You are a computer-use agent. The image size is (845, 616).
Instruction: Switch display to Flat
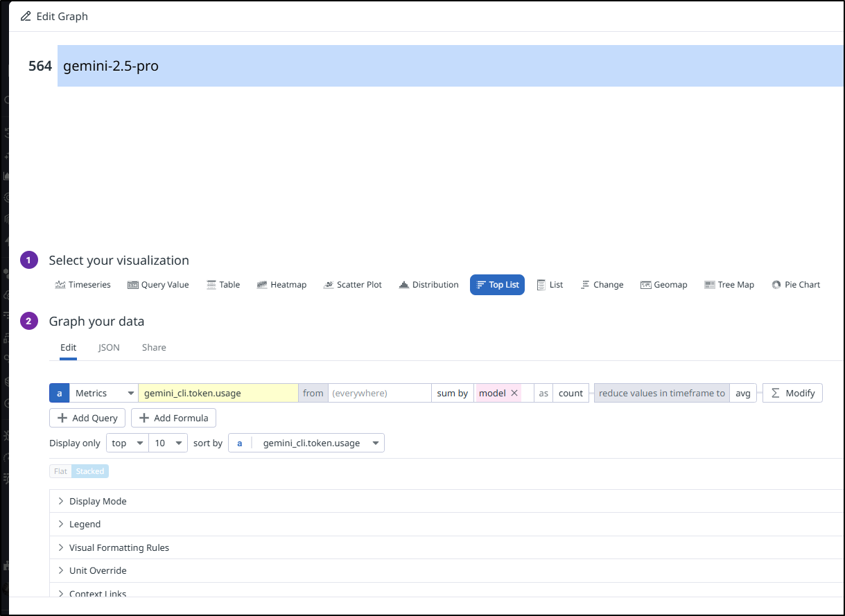click(60, 471)
